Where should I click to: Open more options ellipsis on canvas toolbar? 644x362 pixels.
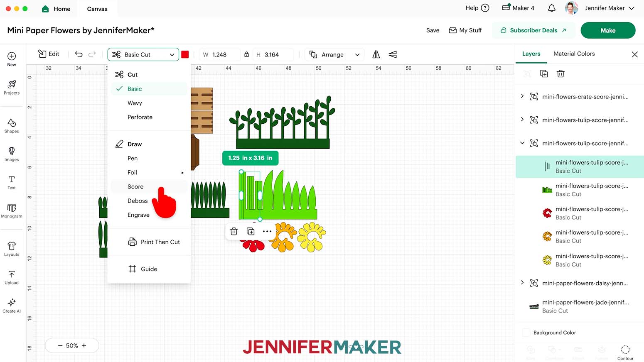coord(267,231)
